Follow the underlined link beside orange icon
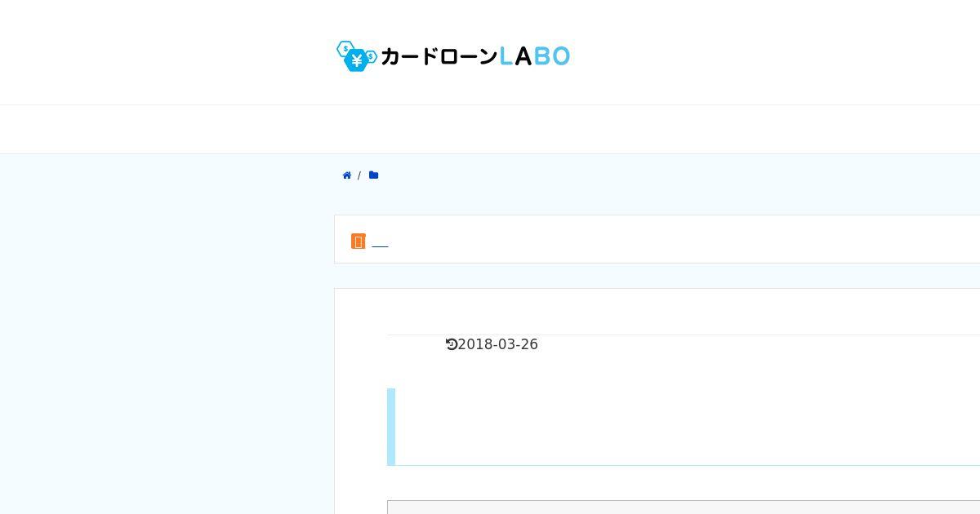The height and width of the screenshot is (514, 980). (380, 242)
